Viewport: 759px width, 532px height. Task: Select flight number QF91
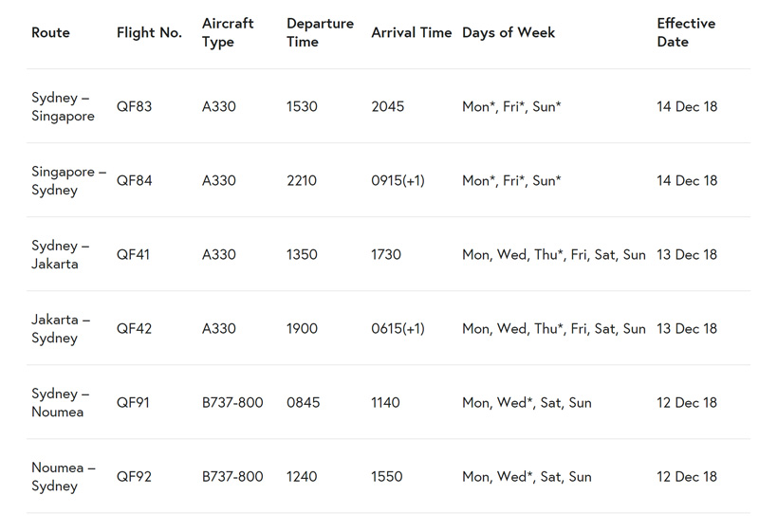click(x=134, y=402)
